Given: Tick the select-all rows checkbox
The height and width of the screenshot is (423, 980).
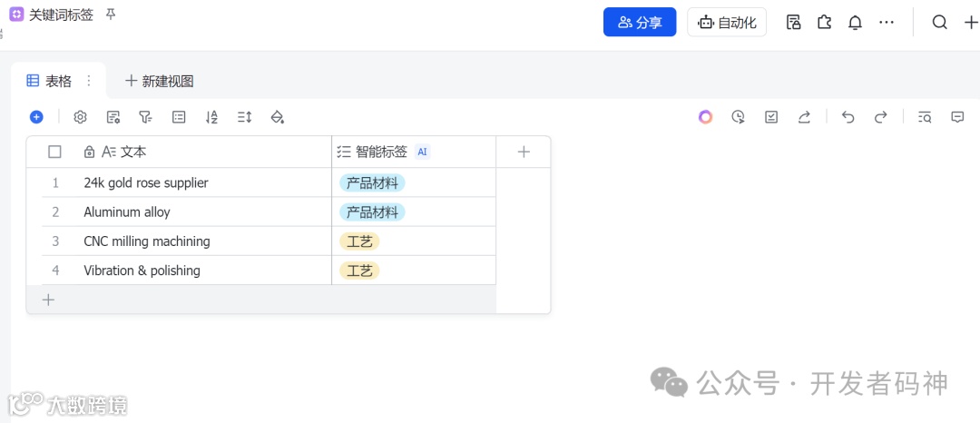Looking at the screenshot, I should coord(54,152).
